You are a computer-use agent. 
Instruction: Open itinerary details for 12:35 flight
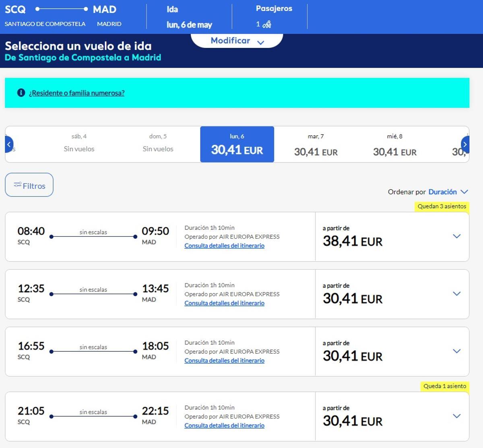click(x=224, y=303)
